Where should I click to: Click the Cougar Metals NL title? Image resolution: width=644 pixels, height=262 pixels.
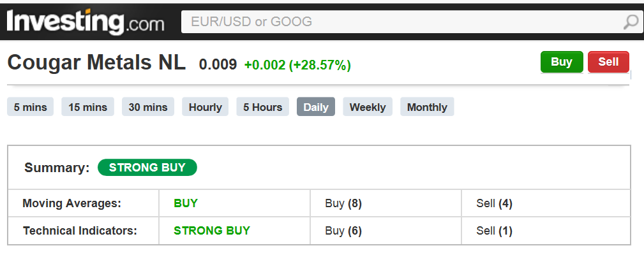pyautogui.click(x=96, y=63)
